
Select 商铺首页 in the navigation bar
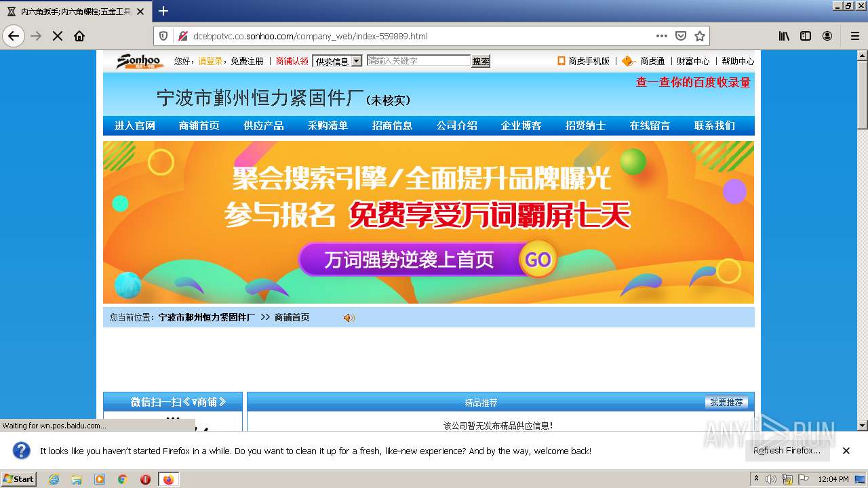tap(199, 125)
